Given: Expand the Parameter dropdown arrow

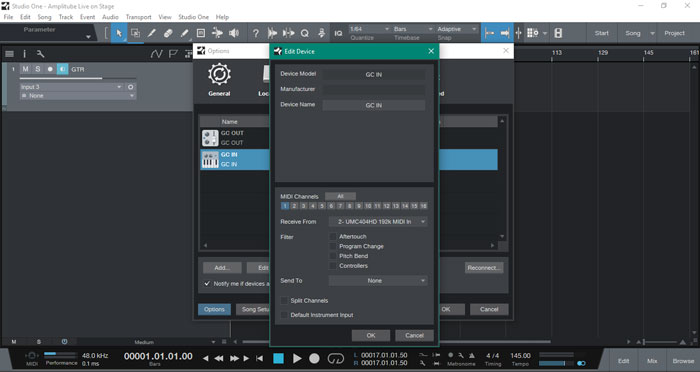Looking at the screenshot, I should [88, 37].
